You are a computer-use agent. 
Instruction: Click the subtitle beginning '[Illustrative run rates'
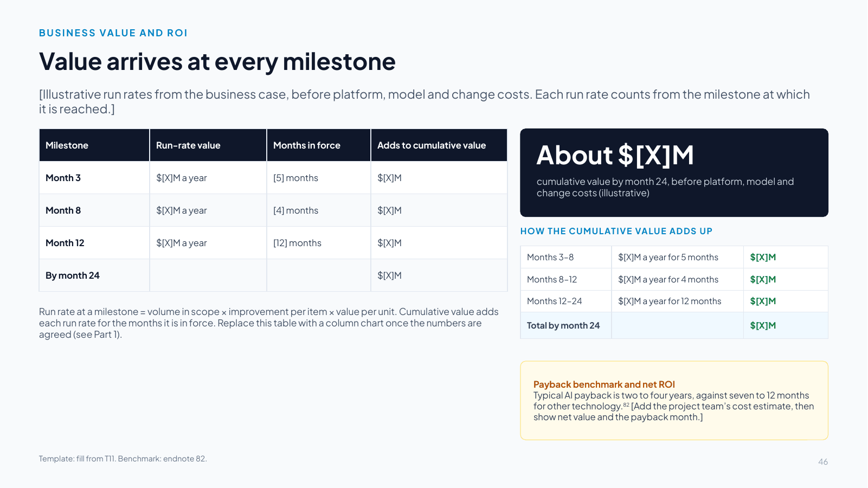point(425,101)
